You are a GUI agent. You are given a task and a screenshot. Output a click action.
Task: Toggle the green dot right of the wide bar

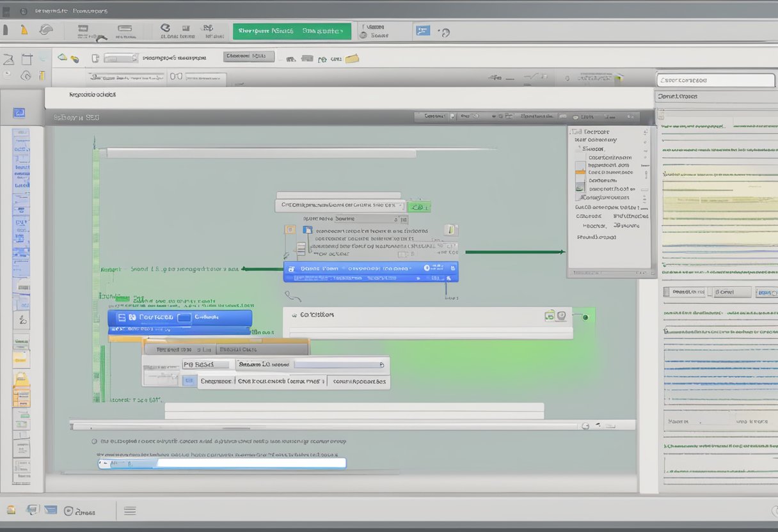585,317
